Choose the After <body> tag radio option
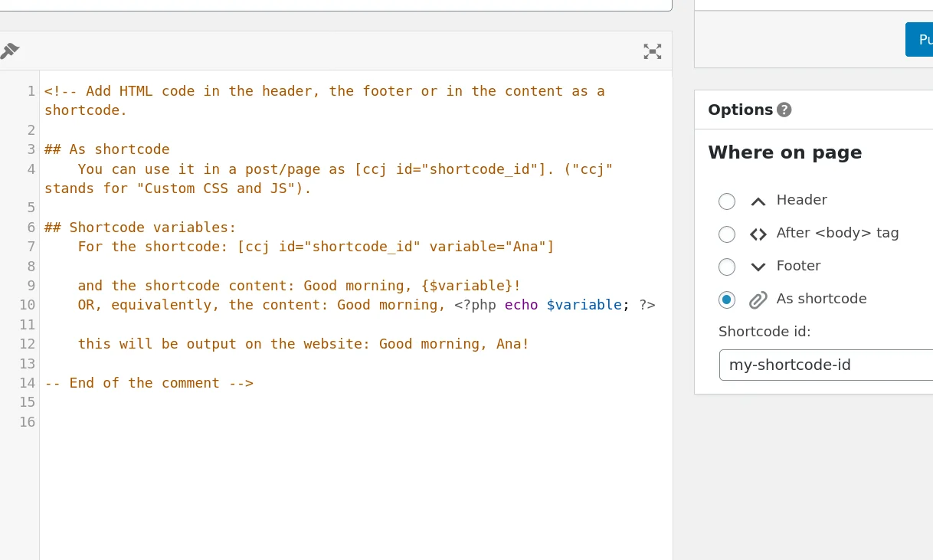The image size is (933, 560). click(x=726, y=234)
